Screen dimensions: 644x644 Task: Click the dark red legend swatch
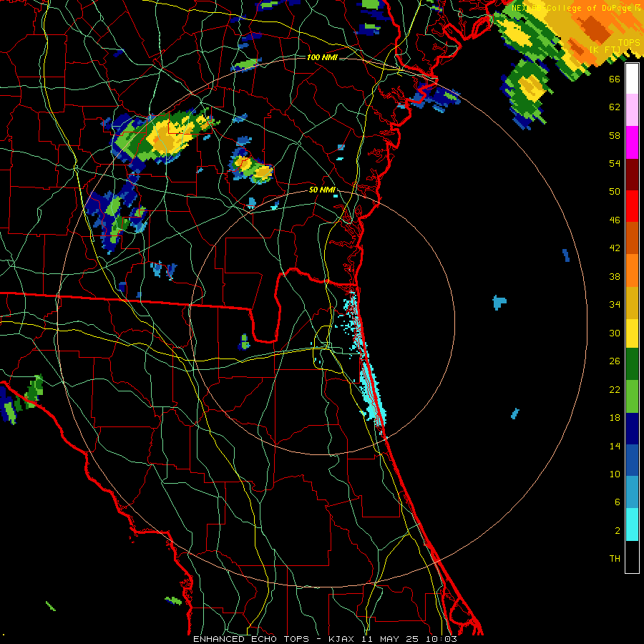(x=632, y=174)
